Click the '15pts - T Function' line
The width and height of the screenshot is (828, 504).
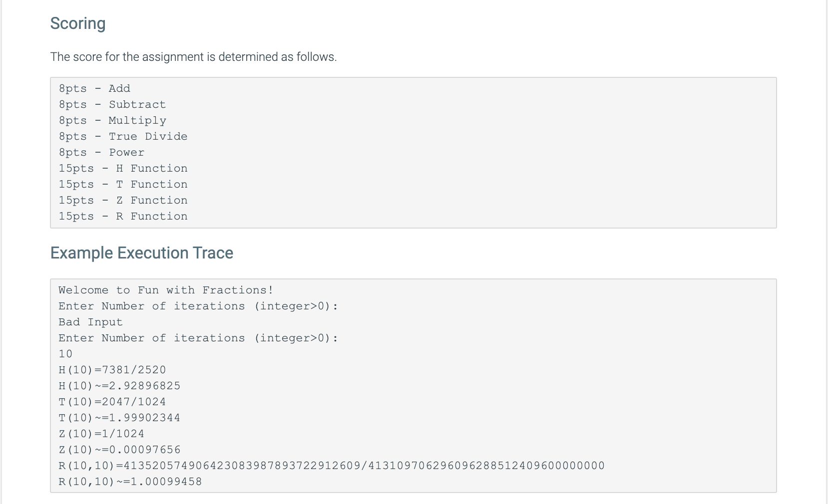click(123, 185)
